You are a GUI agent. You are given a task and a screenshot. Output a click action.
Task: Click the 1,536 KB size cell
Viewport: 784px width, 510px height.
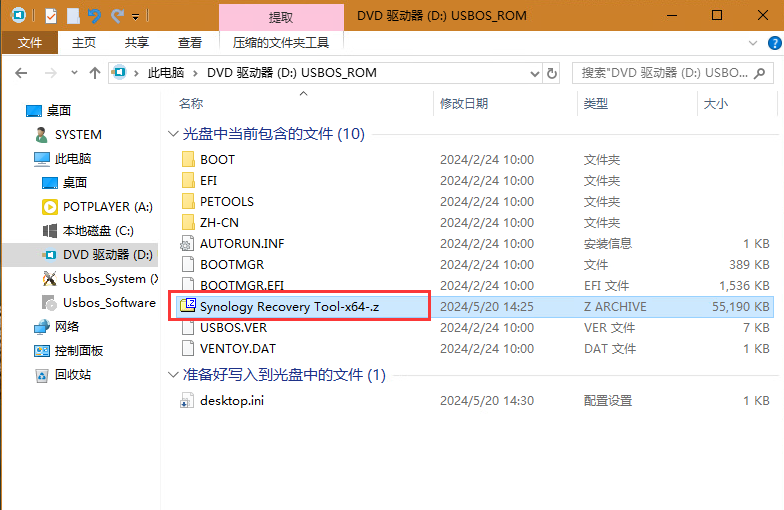[x=744, y=286]
